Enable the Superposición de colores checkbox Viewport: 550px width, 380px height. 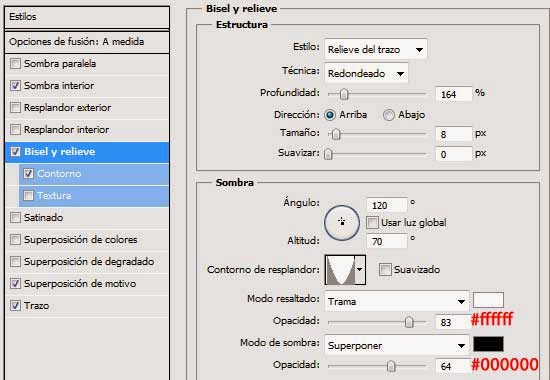pos(15,240)
